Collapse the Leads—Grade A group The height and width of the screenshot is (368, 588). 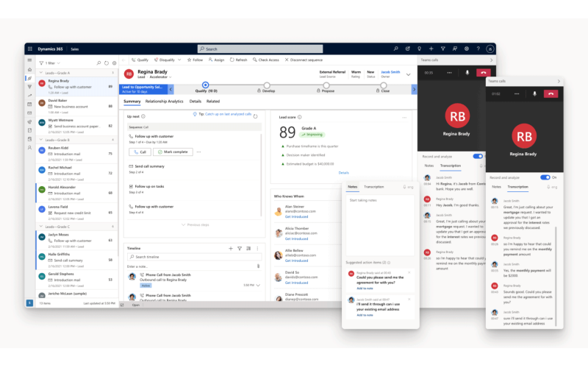tap(41, 73)
